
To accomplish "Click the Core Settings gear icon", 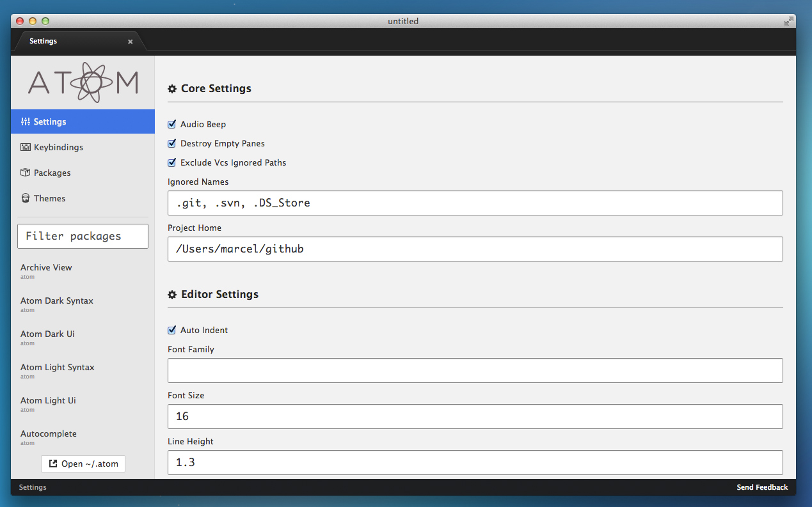I will [172, 89].
